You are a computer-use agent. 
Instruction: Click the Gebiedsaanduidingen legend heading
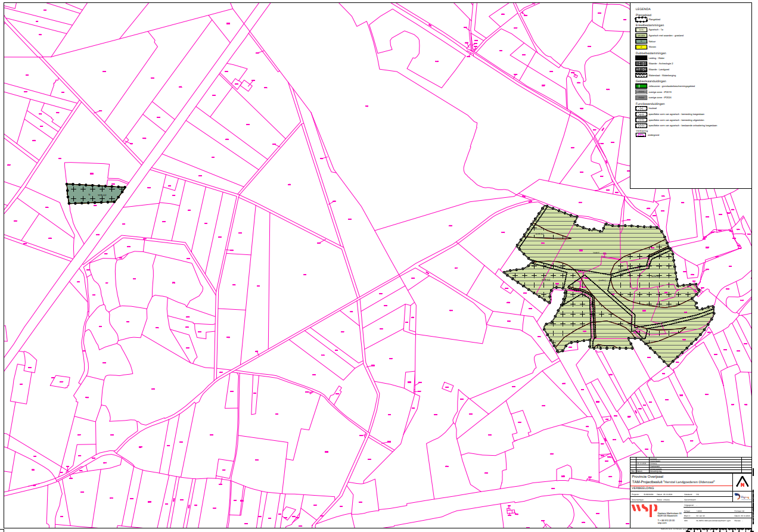(651, 81)
